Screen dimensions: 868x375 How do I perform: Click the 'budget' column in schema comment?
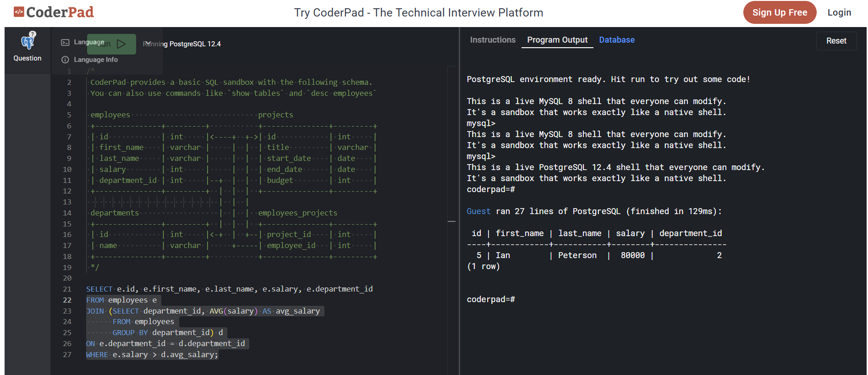tap(280, 181)
